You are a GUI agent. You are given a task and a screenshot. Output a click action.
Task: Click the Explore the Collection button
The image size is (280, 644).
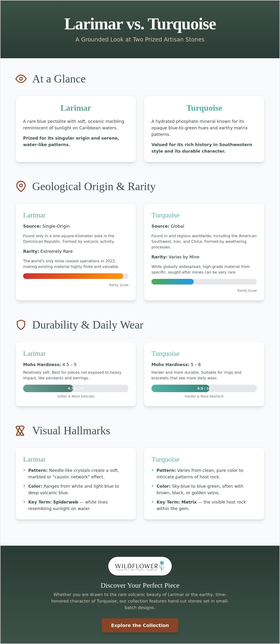(140, 625)
